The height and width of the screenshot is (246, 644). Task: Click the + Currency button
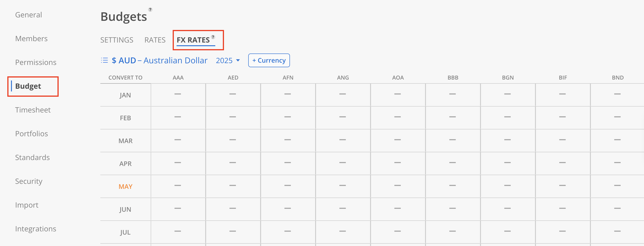click(269, 60)
